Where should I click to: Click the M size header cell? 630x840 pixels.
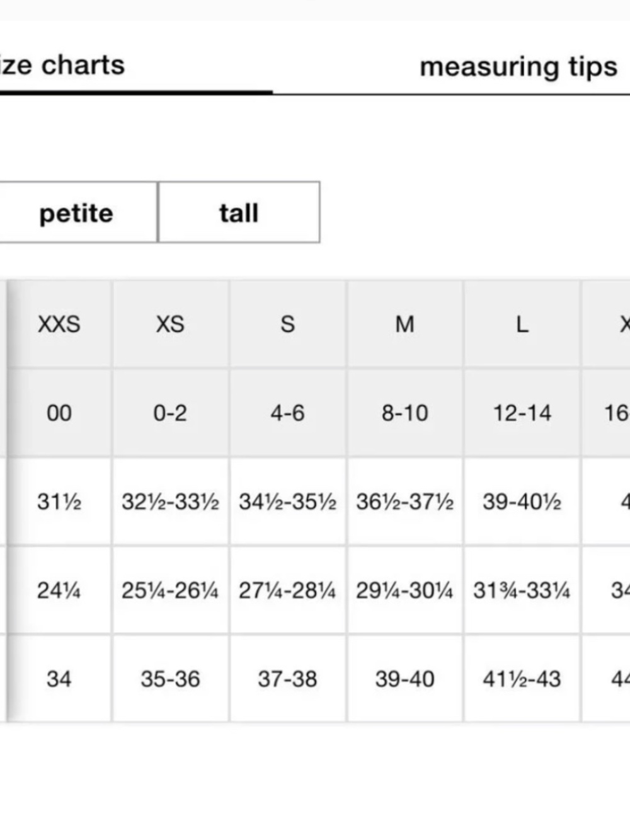(404, 324)
